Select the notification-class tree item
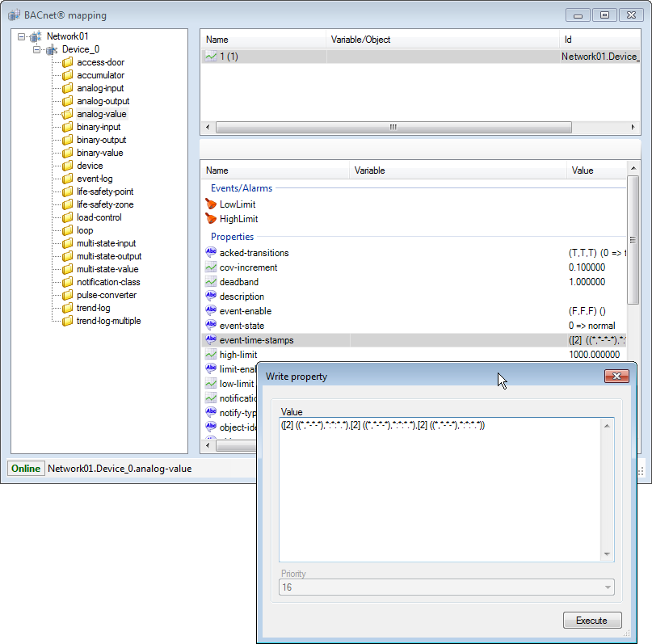The width and height of the screenshot is (652, 644). tap(108, 282)
